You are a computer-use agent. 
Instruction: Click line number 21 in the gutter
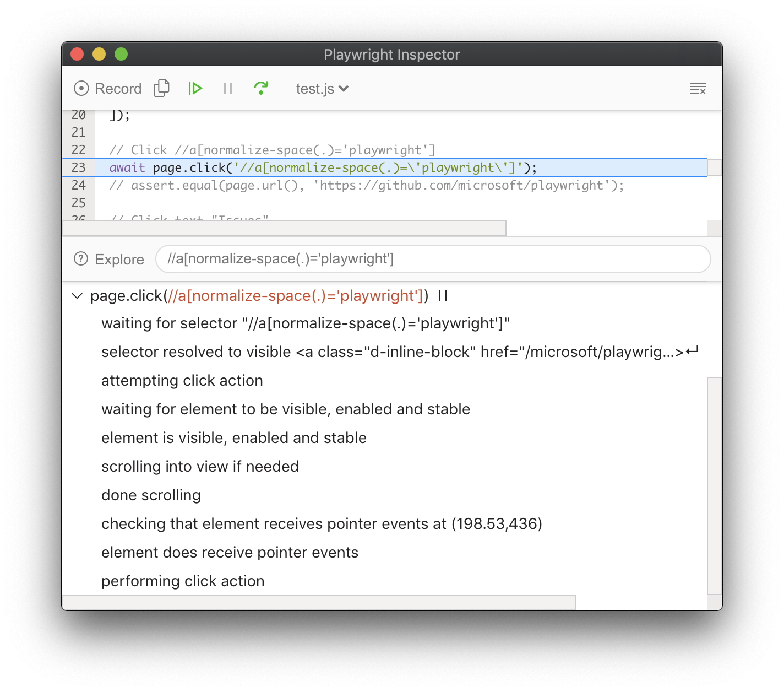pos(79,132)
